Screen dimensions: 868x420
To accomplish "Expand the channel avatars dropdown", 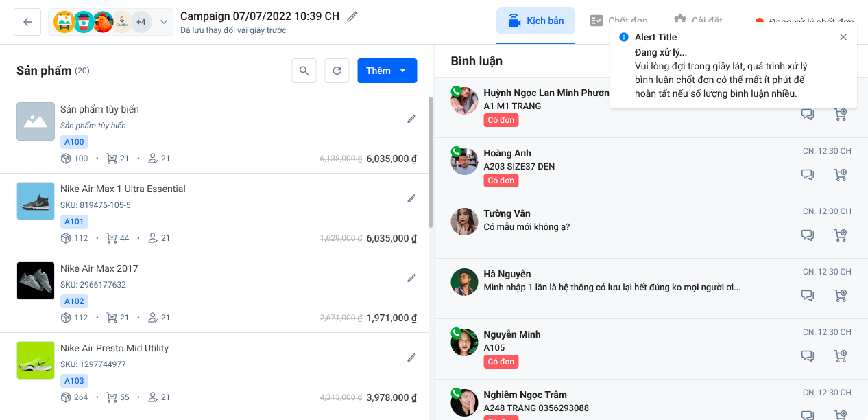I will (x=164, y=22).
